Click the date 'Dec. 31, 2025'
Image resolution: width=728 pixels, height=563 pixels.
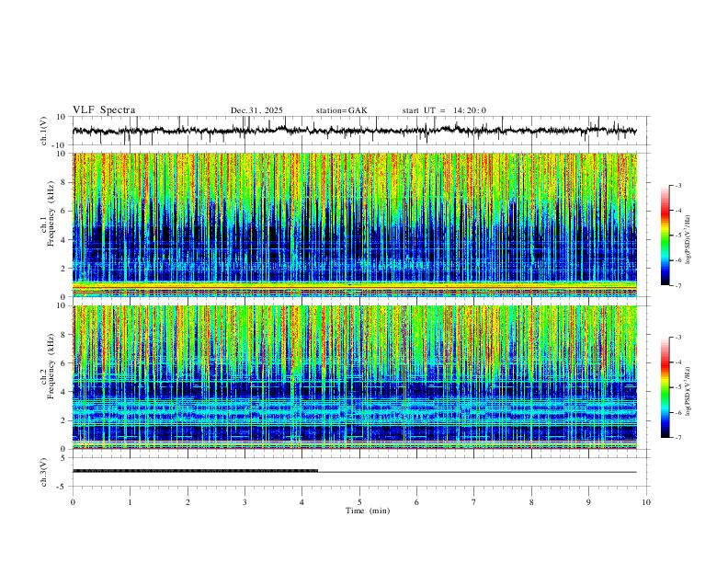[x=256, y=110]
